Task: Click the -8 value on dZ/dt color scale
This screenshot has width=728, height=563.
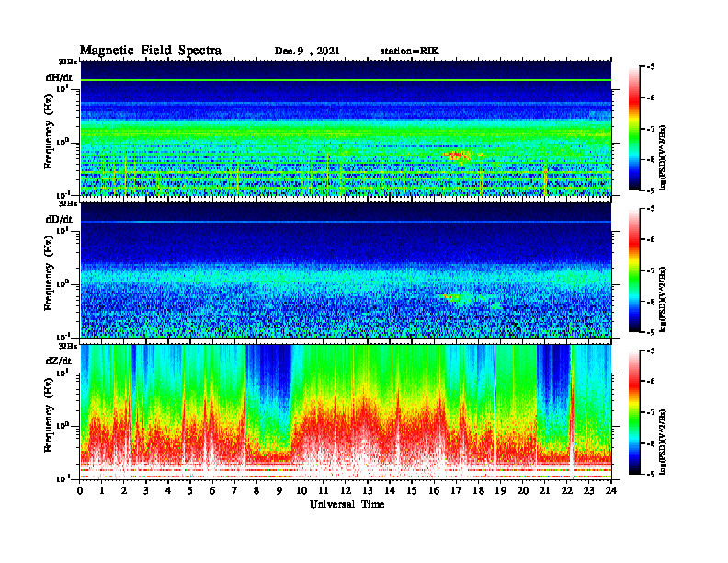Action: (x=651, y=443)
